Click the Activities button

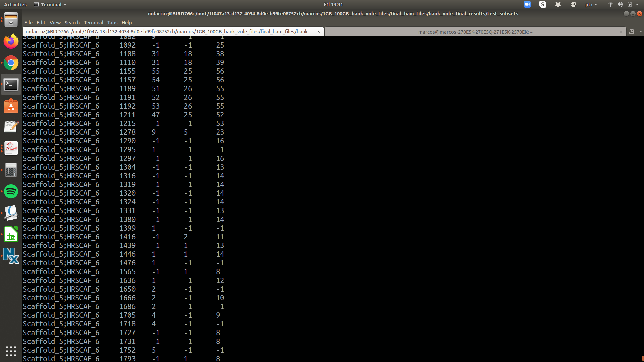pyautogui.click(x=15, y=4)
